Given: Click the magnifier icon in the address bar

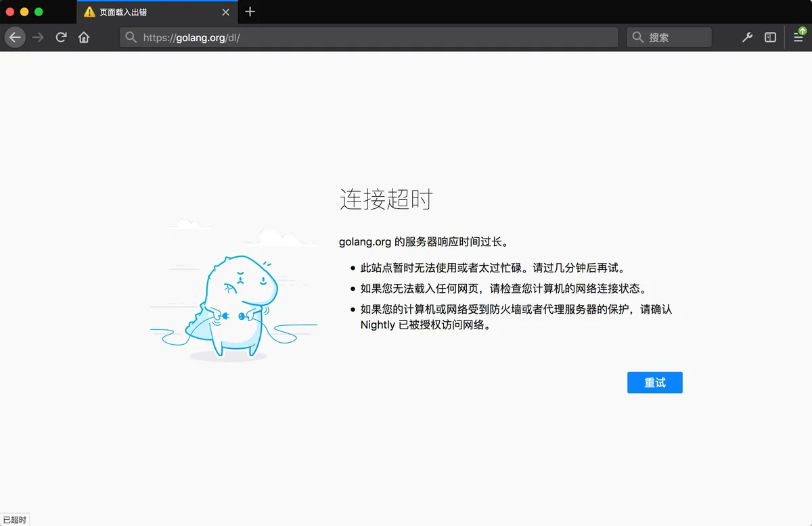Looking at the screenshot, I should coord(131,37).
